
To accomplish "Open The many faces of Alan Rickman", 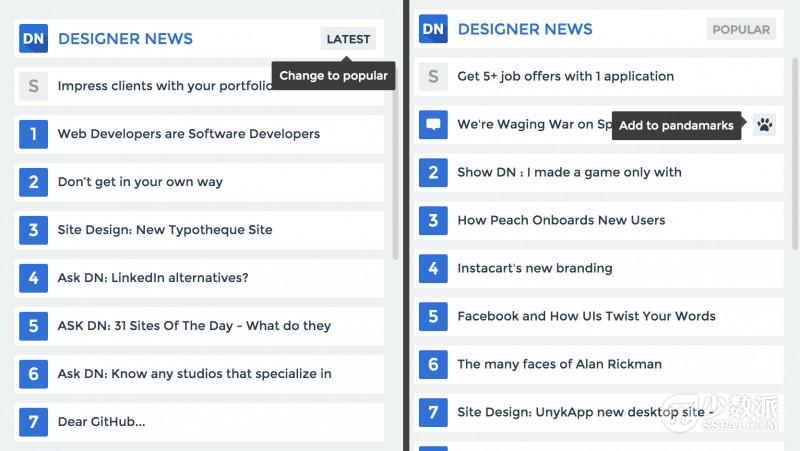I will 560,364.
